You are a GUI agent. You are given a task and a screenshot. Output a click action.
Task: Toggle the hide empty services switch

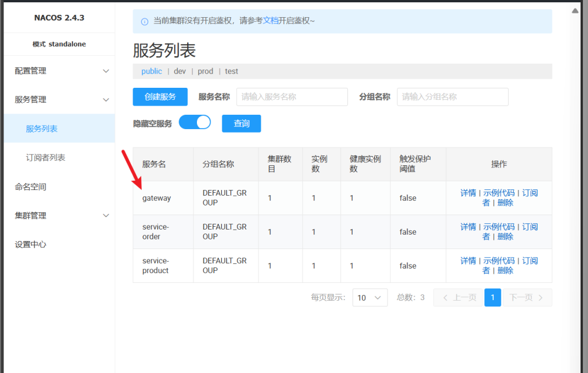tap(195, 123)
